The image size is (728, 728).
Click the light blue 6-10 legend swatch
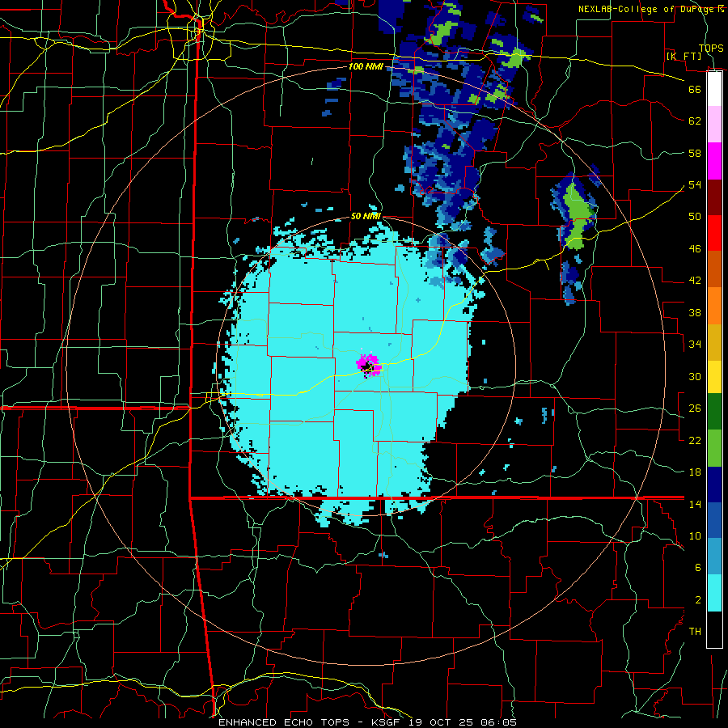pos(714,557)
